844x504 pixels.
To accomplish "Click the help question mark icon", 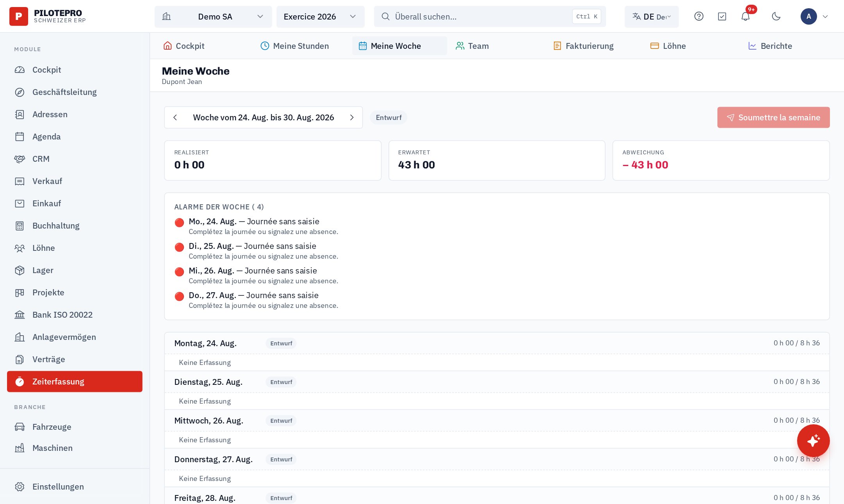I will tap(699, 16).
